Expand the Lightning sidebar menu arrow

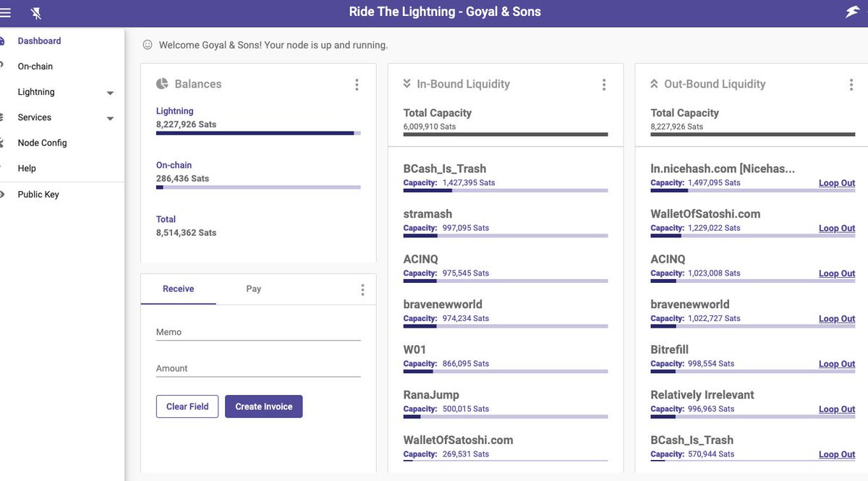pyautogui.click(x=110, y=93)
